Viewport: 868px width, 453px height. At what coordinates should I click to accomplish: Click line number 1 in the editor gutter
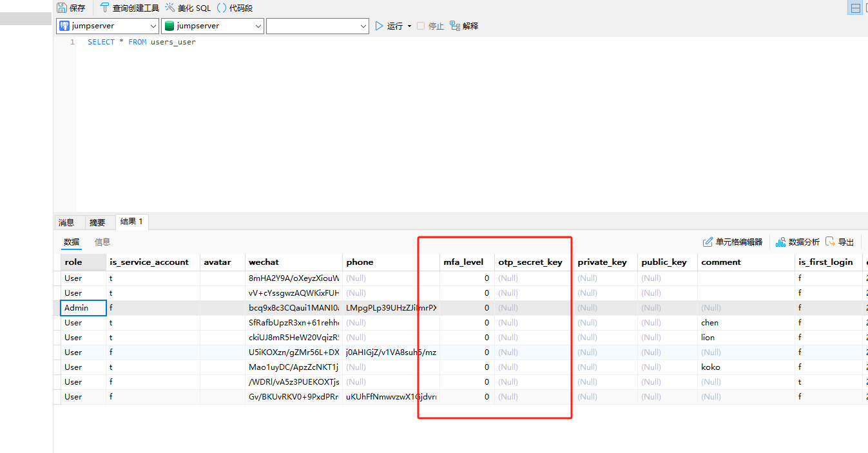72,42
